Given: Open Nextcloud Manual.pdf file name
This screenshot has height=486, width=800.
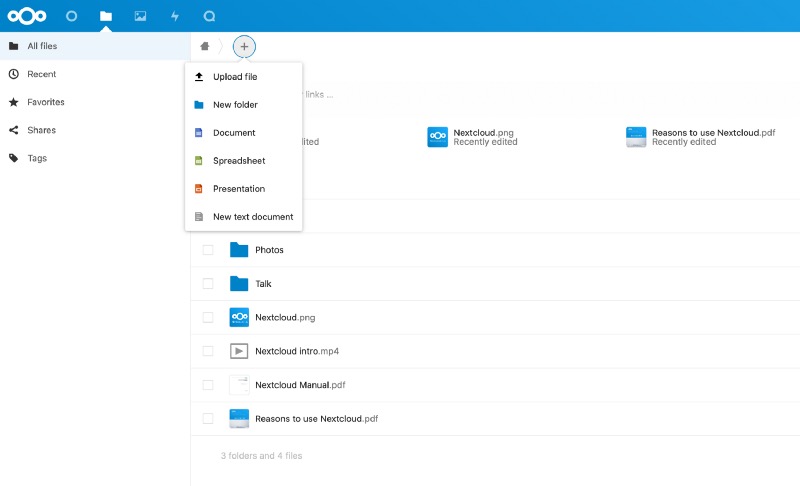Looking at the screenshot, I should (300, 385).
